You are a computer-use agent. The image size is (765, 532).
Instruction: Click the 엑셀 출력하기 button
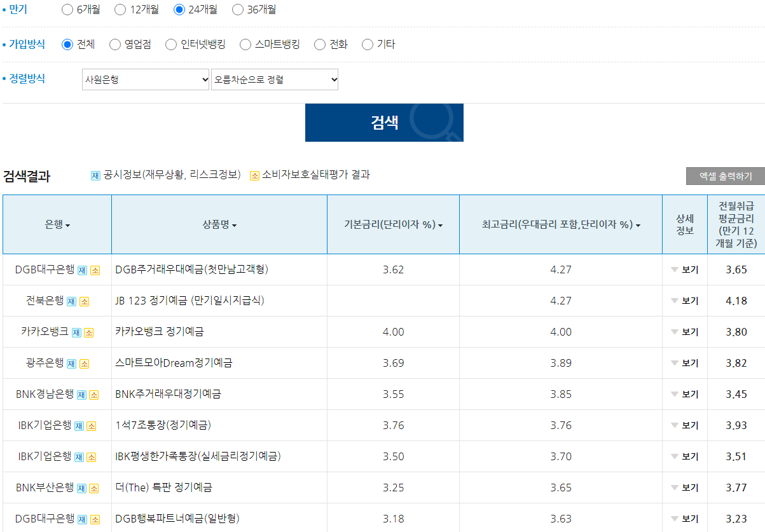coord(726,176)
